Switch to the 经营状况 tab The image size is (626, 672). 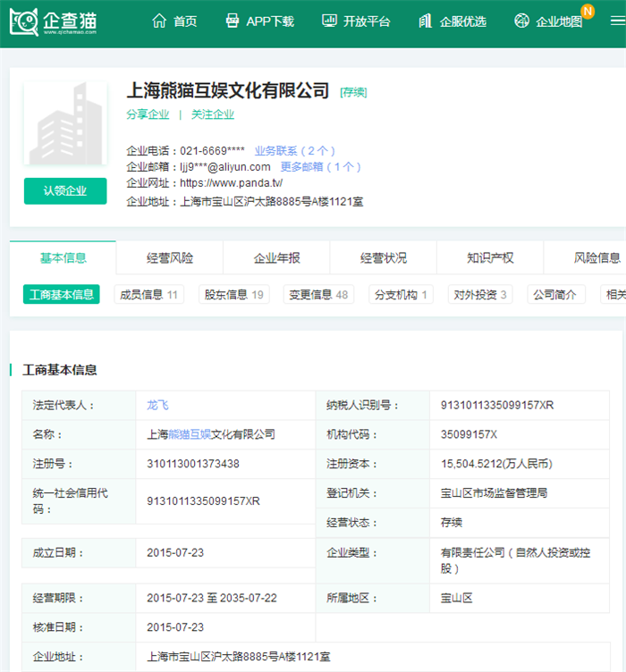(x=384, y=257)
